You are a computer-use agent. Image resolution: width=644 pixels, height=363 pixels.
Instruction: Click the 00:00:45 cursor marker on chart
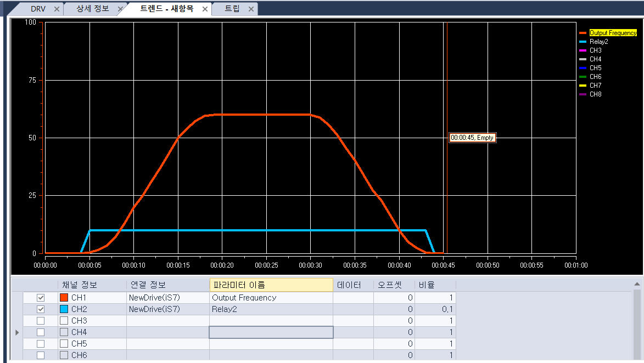pos(472,137)
